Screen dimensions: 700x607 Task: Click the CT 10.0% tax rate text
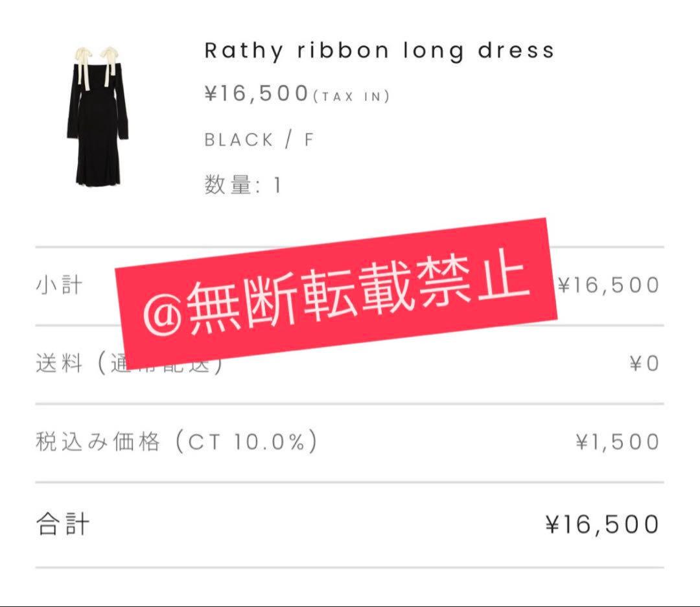click(246, 442)
